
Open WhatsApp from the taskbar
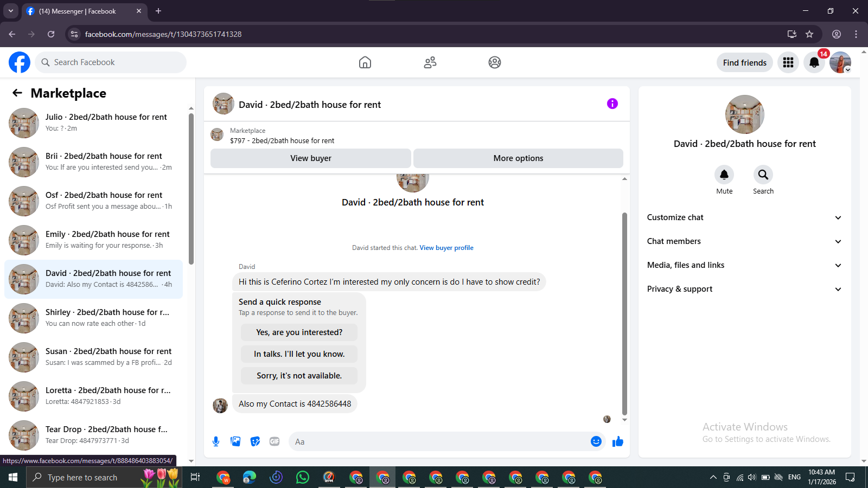click(x=303, y=477)
